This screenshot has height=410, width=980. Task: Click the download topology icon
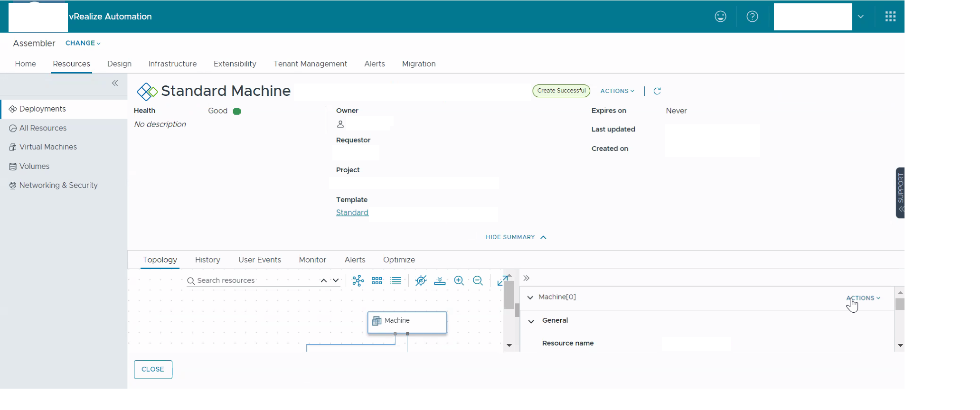coord(440,281)
